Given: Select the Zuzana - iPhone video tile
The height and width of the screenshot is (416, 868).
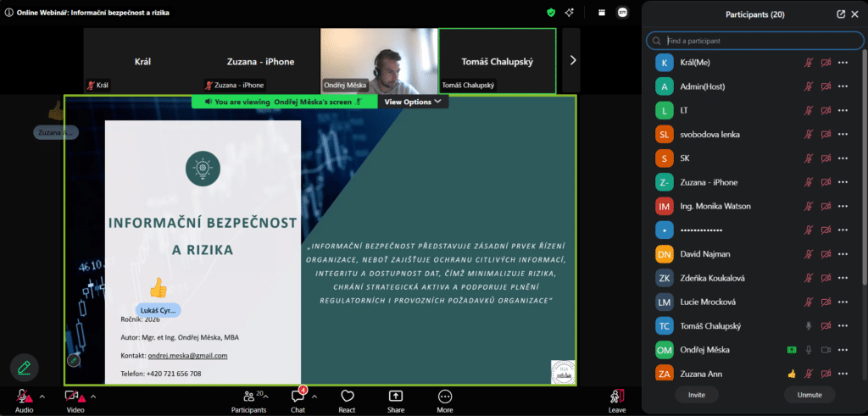Looking at the screenshot, I should (260, 61).
